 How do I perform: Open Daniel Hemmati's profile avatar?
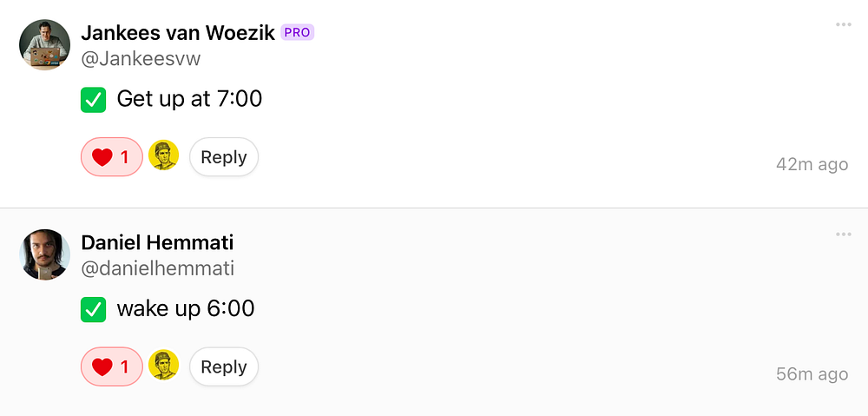[x=44, y=254]
